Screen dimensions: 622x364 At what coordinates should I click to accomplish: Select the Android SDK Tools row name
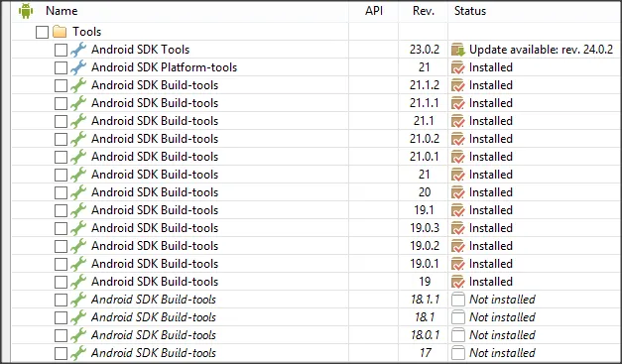pyautogui.click(x=141, y=50)
